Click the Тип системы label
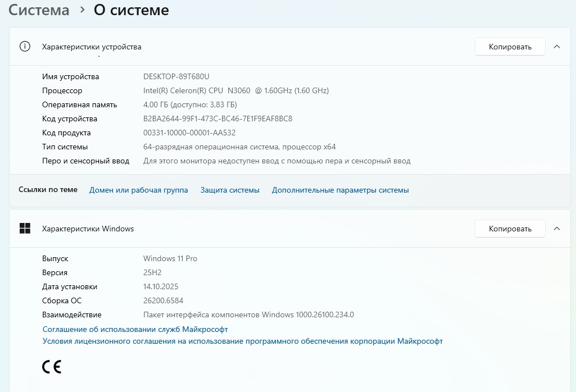Image resolution: width=576 pixels, height=392 pixels. 65,147
